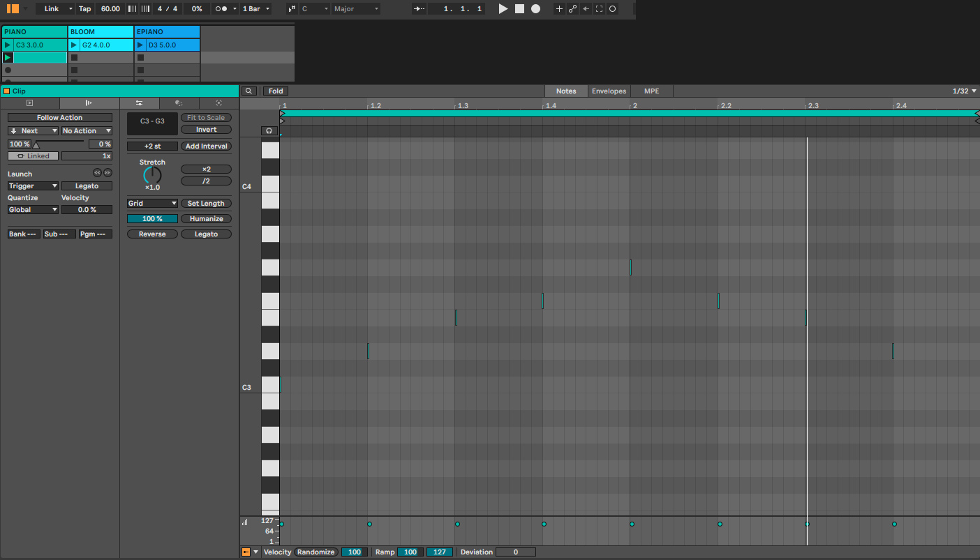
Task: Switch to the MPE tab
Action: [651, 91]
